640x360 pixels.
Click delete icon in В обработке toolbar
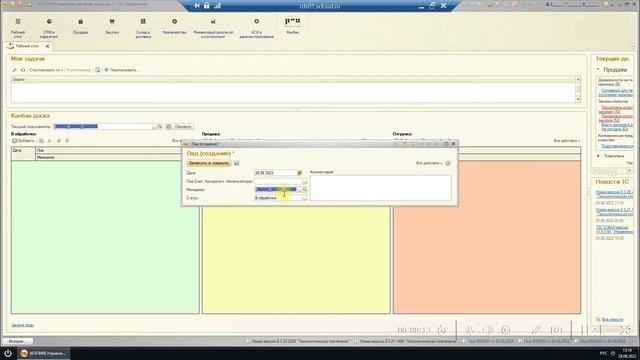coord(49,141)
